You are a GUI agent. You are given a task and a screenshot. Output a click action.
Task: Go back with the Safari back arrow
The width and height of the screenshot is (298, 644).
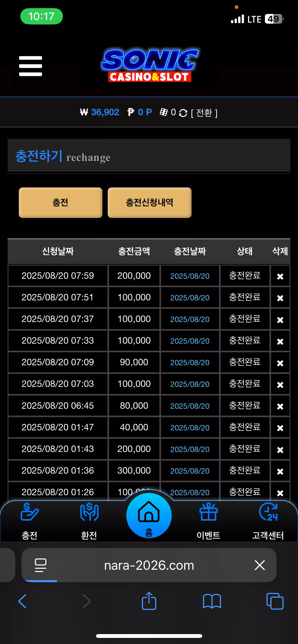(22, 601)
